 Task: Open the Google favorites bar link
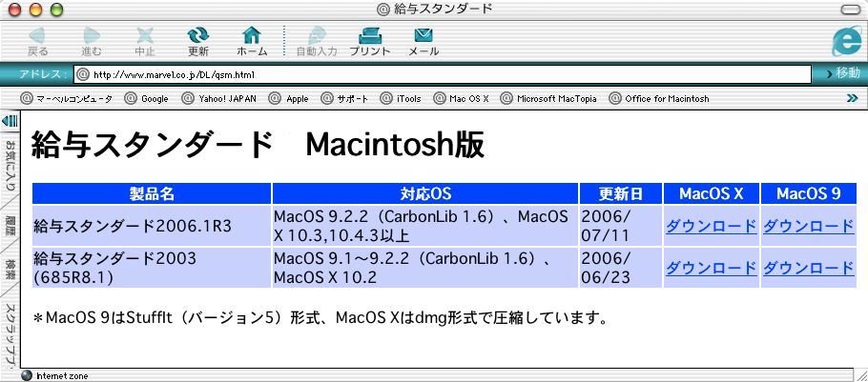tap(147, 99)
